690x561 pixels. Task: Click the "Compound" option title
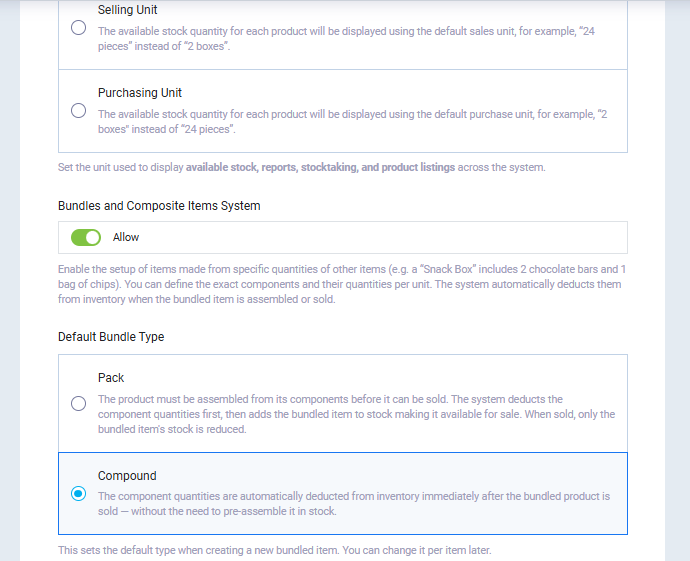127,476
